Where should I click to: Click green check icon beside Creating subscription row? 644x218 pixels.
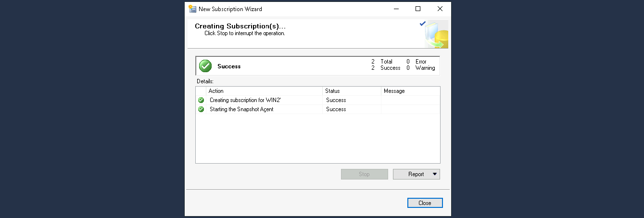click(201, 100)
